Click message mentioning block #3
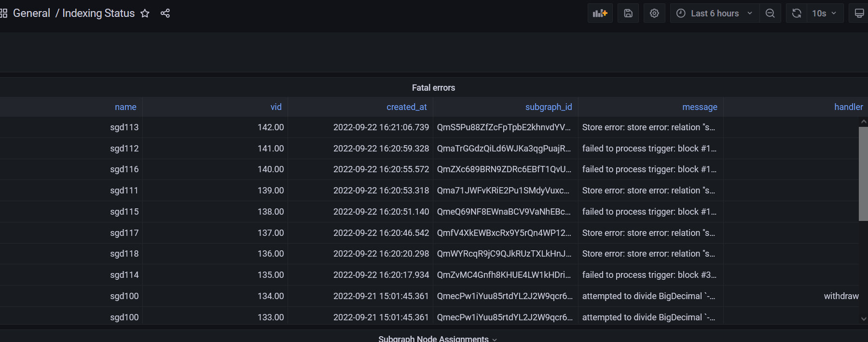Screen dimensions: 868x342 (x=649, y=275)
